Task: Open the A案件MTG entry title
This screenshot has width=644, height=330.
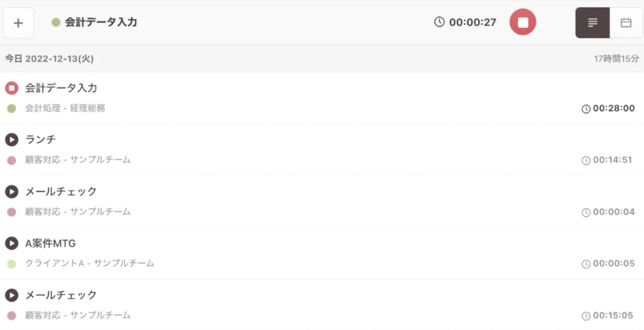Action: point(50,243)
